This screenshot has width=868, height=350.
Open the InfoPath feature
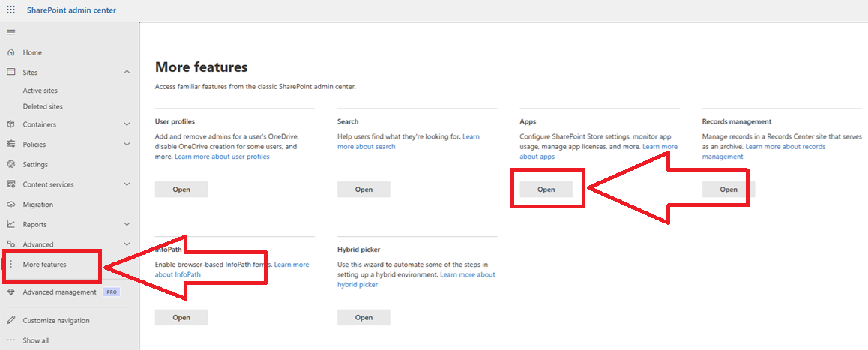point(181,317)
